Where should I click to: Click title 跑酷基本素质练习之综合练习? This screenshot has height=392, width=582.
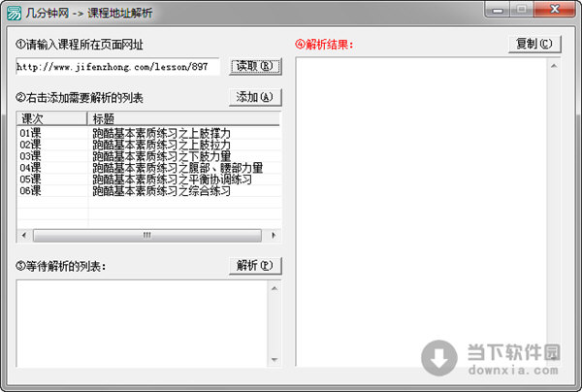161,190
